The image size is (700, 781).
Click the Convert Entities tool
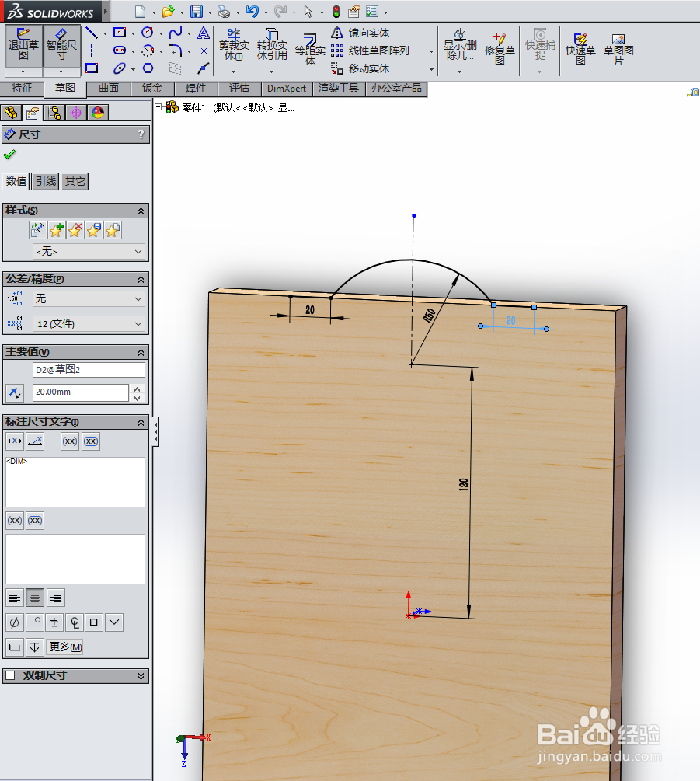tap(271, 47)
